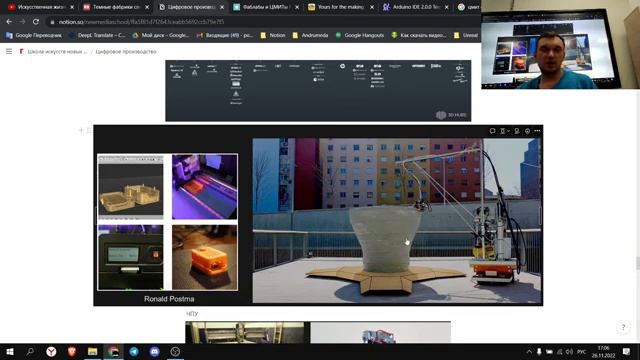Switch to Chrome in the taskbar
The width and height of the screenshot is (640, 360).
[x=113, y=351]
